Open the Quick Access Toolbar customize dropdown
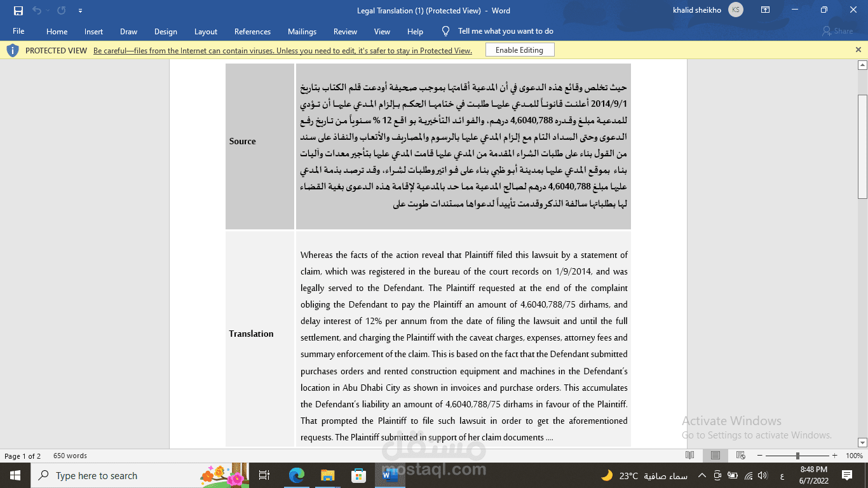Viewport: 868px width, 488px height. 80,10
